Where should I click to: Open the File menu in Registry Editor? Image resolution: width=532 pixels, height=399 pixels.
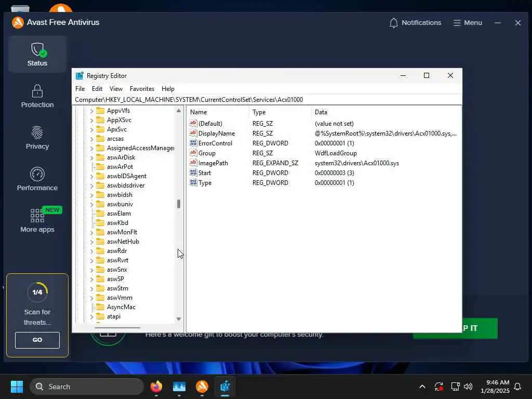click(x=80, y=88)
